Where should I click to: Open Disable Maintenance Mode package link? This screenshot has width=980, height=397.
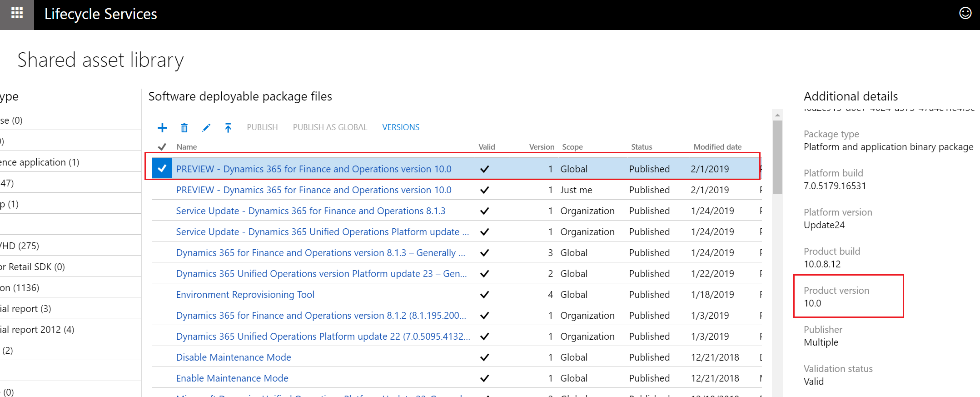tap(234, 357)
